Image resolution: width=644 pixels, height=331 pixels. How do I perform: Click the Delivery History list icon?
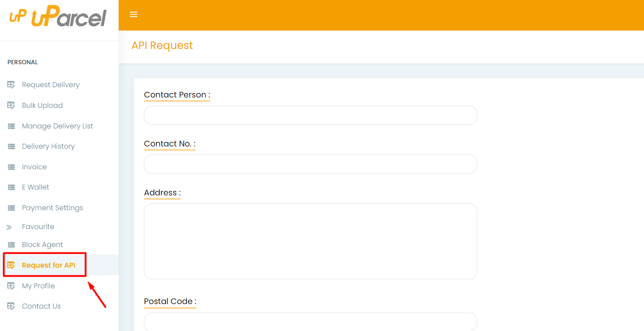(11, 146)
